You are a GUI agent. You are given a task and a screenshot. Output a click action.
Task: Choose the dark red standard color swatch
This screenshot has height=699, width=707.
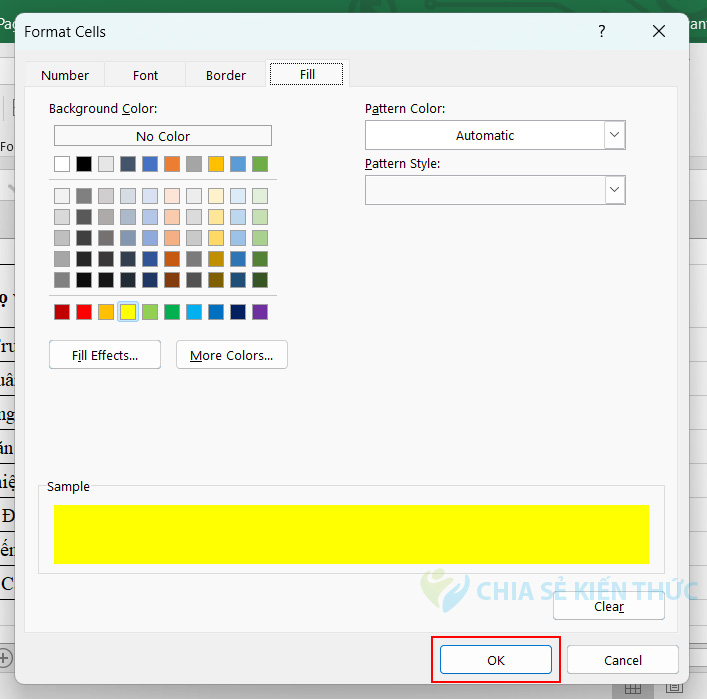[x=62, y=312]
